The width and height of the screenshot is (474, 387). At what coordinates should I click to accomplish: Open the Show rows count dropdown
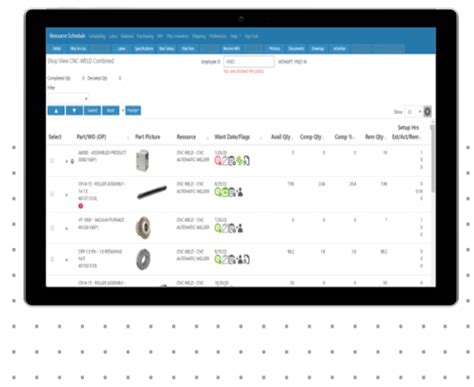413,112
